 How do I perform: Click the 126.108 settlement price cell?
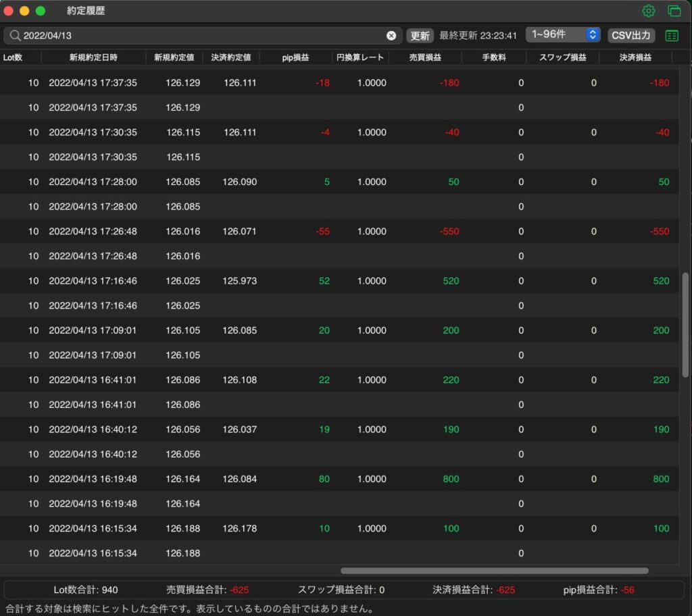[x=240, y=380]
